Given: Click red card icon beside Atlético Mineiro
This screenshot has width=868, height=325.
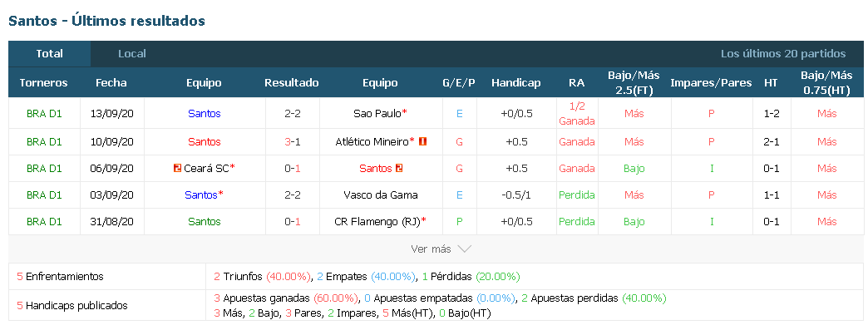Looking at the screenshot, I should 423,142.
